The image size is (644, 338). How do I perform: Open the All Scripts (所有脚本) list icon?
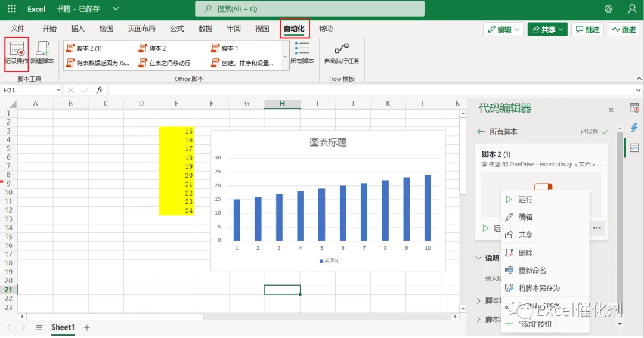302,54
